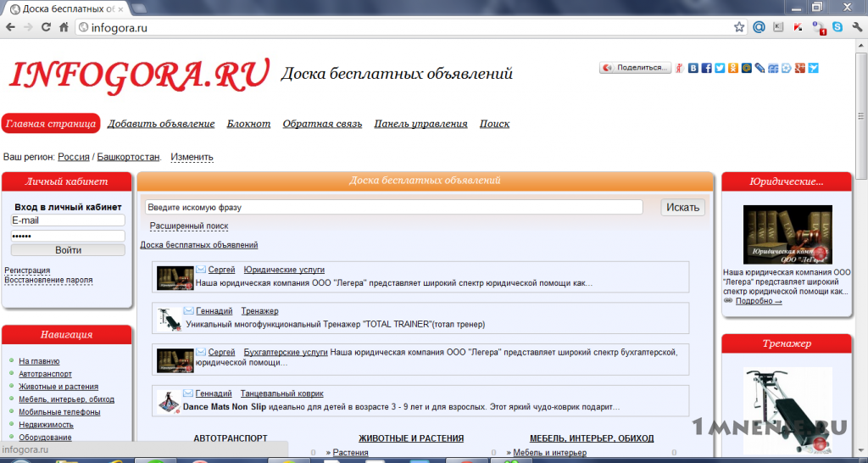Share the page on VKontakte
This screenshot has height=463, width=868.
click(693, 68)
